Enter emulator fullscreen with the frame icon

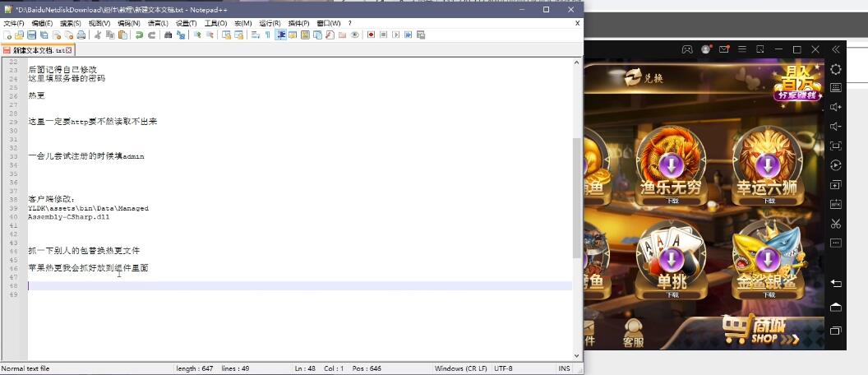click(836, 146)
